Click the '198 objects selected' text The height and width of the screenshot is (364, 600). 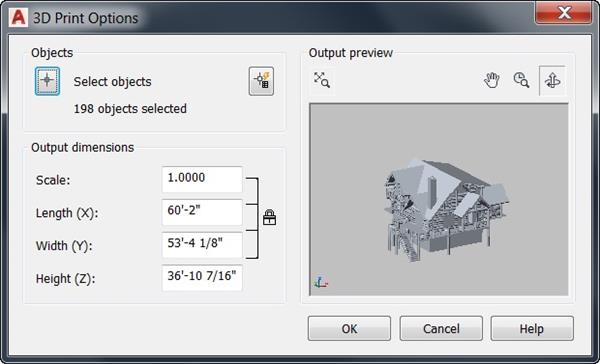[x=130, y=109]
